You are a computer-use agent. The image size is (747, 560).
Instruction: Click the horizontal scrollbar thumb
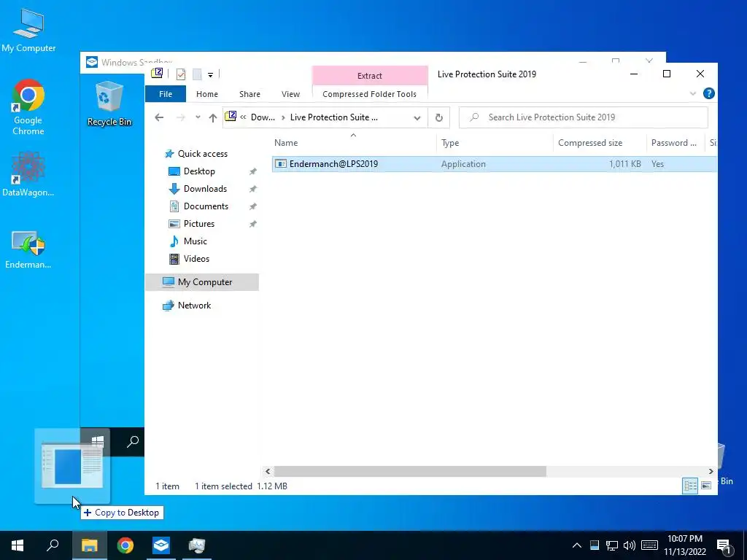coord(410,472)
